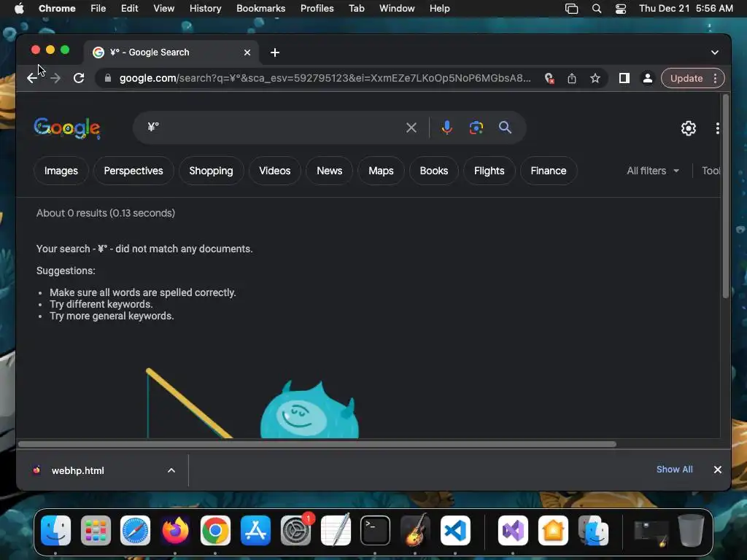Switch to Maps results

coord(381,171)
